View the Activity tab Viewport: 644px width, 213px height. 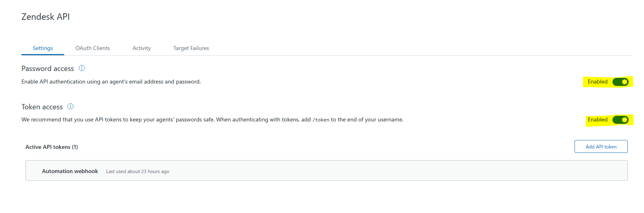coord(141,48)
